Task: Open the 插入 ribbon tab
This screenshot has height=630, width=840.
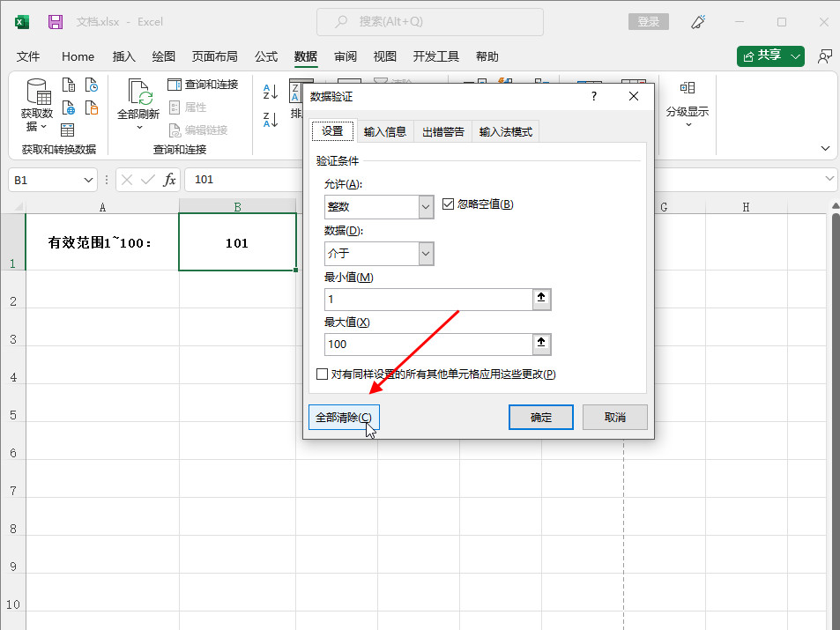Action: 123,56
